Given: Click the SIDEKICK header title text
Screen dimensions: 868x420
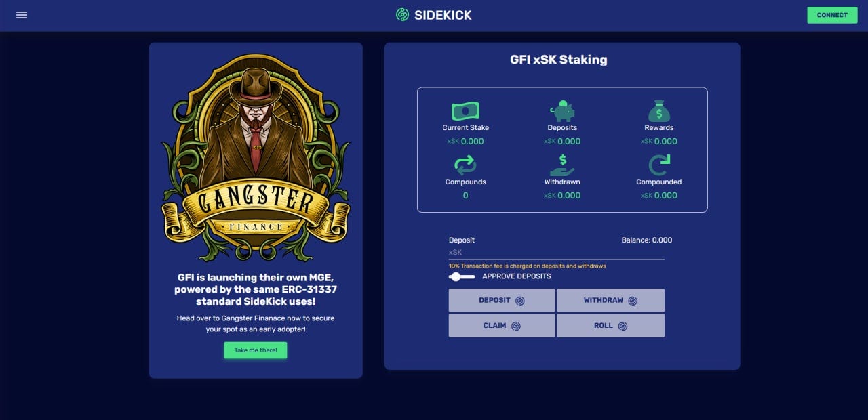Looking at the screenshot, I should click(443, 15).
